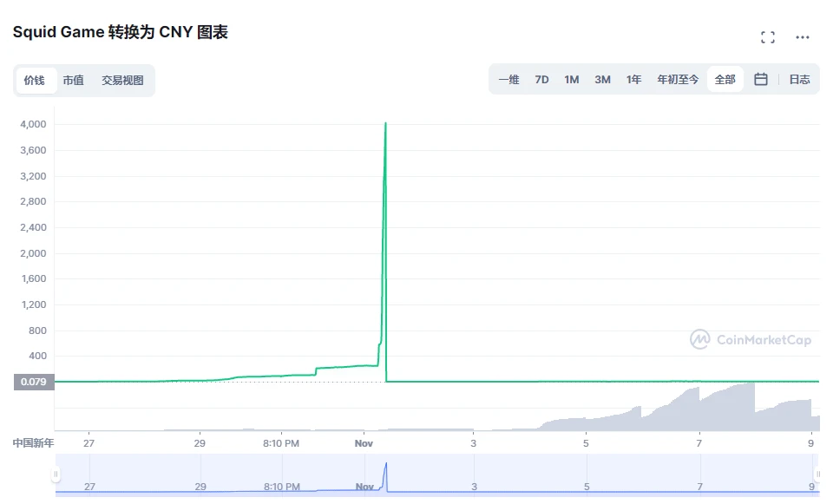
Task: Click the axis date label 3
Action: coord(474,443)
